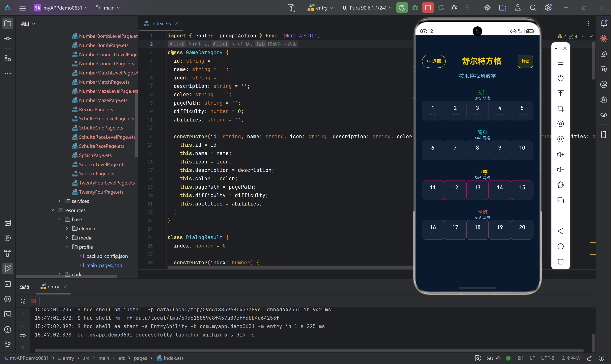Image resolution: width=611 pixels, height=364 pixels.
Task: Open the myAPPdemo0631 project dropdown
Action: coord(61,8)
